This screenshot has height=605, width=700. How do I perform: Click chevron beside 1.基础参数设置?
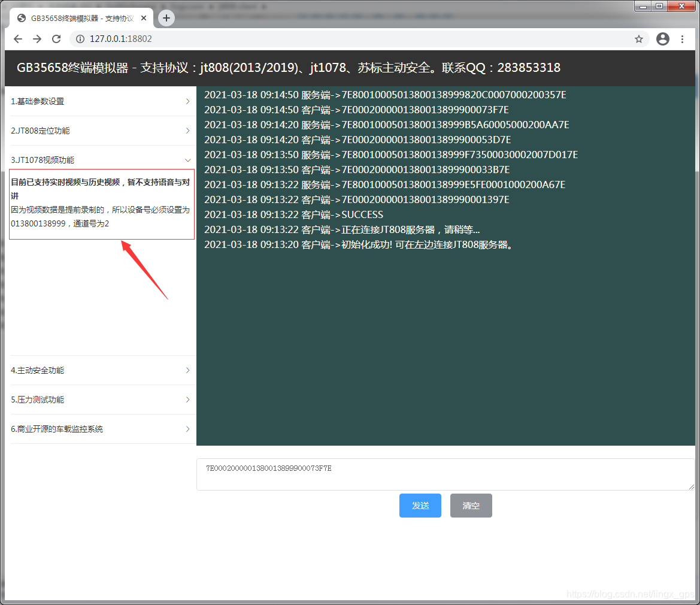pos(187,101)
